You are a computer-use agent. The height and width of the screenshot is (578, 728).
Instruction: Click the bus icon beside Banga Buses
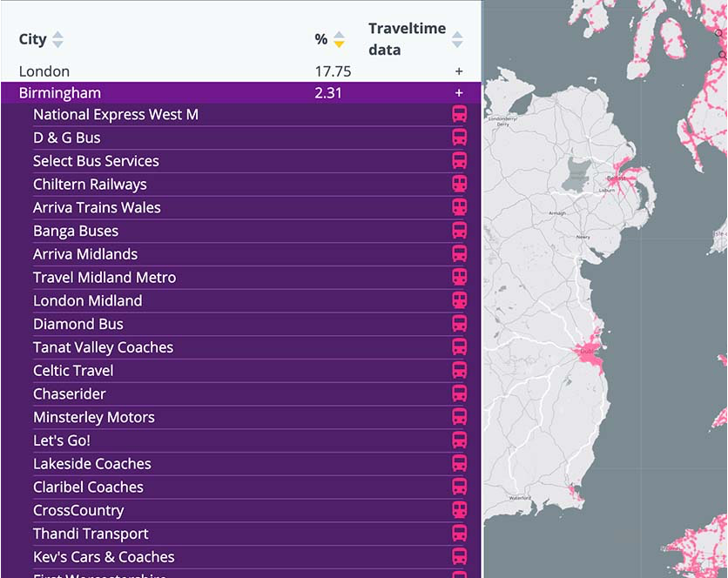[459, 231]
